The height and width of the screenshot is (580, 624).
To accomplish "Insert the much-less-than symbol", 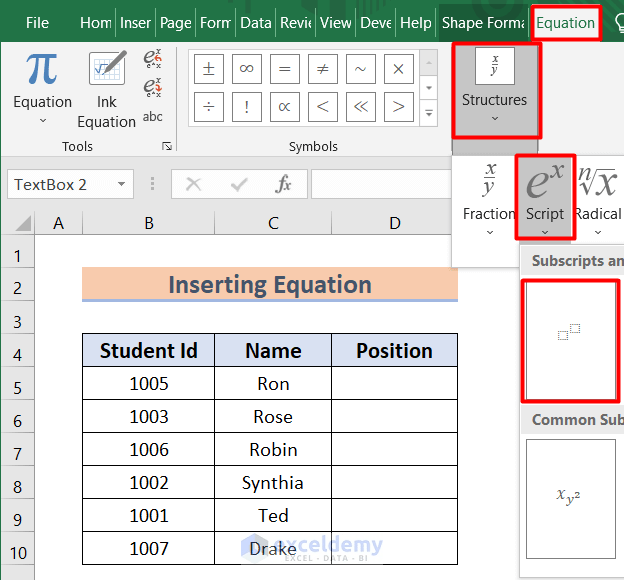I will pyautogui.click(x=361, y=107).
